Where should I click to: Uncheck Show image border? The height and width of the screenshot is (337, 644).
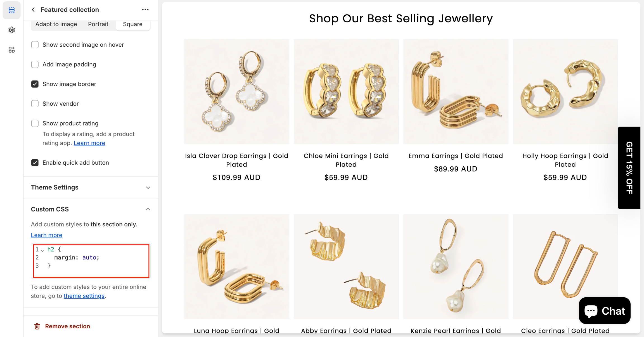pyautogui.click(x=35, y=84)
